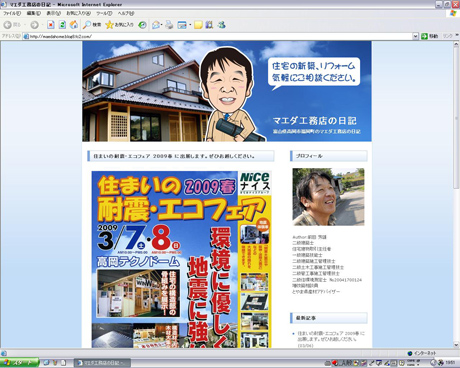Open the お気に入り (Favorites) menu

click(x=78, y=13)
